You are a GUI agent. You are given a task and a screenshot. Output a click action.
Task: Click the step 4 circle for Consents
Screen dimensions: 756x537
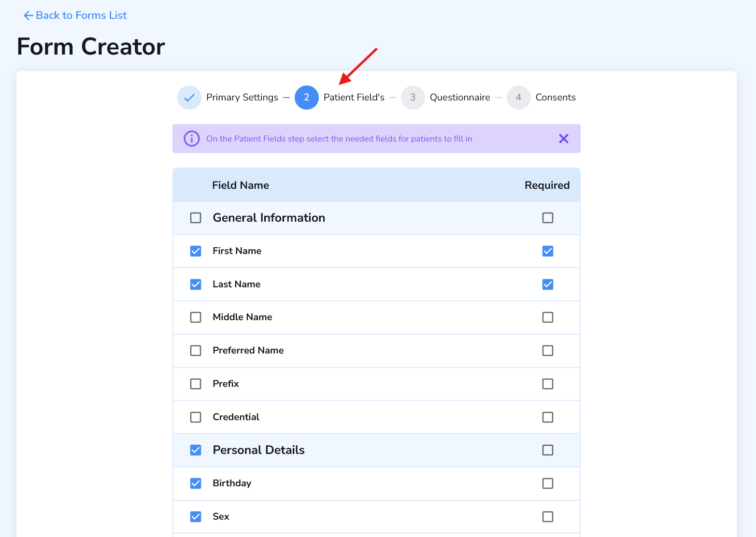coord(518,97)
